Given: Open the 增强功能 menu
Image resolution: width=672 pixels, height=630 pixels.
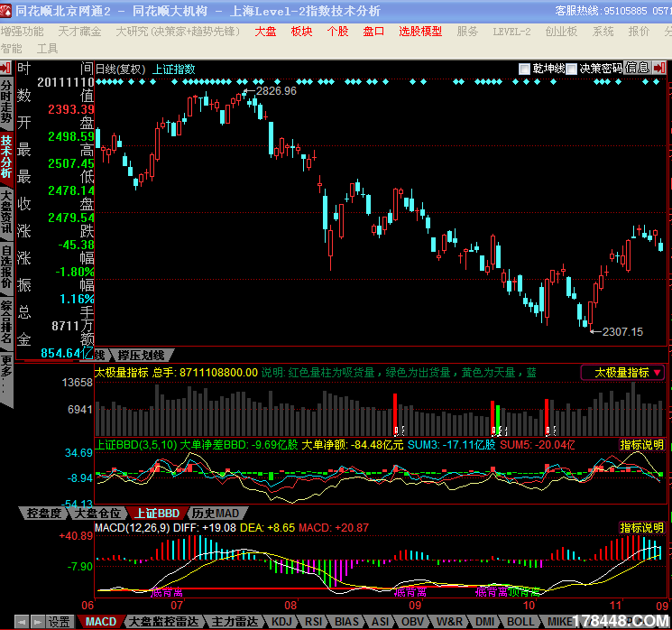Looking at the screenshot, I should [22, 32].
